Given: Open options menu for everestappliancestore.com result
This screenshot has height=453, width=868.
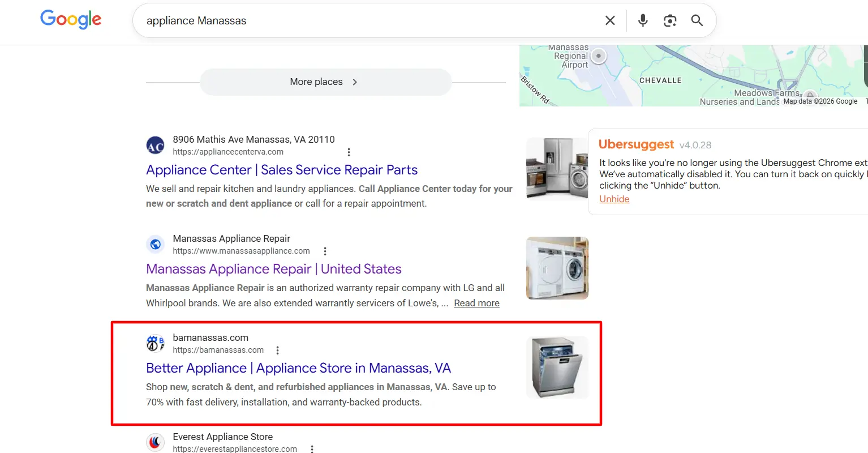Looking at the screenshot, I should (x=312, y=449).
